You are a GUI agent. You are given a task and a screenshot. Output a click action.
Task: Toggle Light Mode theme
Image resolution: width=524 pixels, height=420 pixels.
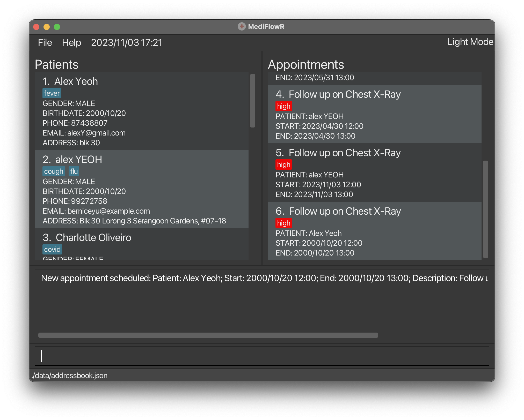tap(470, 42)
